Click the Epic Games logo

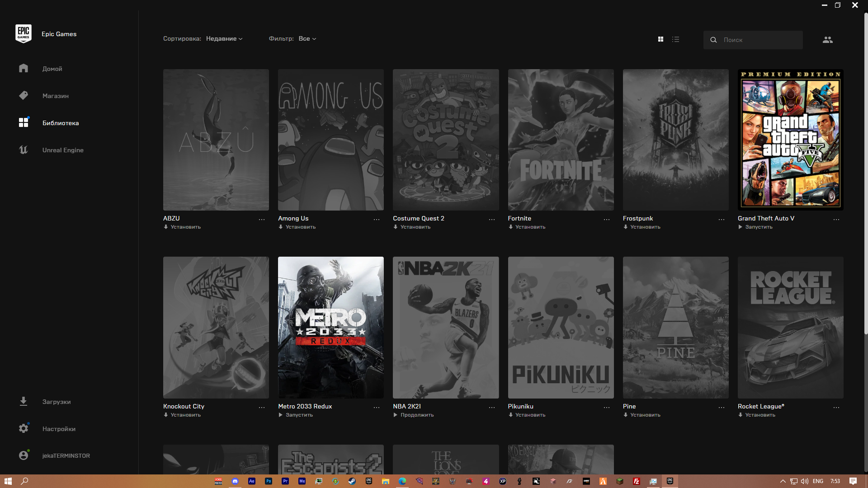click(24, 34)
